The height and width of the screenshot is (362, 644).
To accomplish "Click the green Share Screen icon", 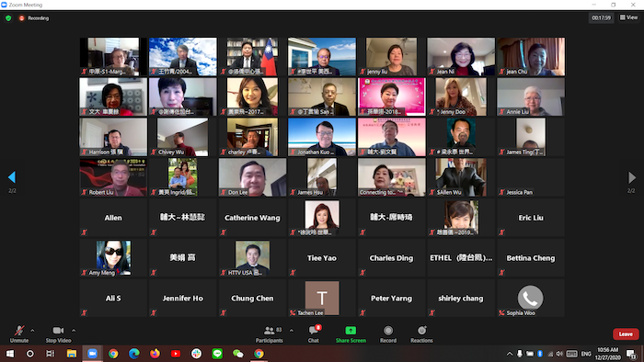I will point(351,331).
